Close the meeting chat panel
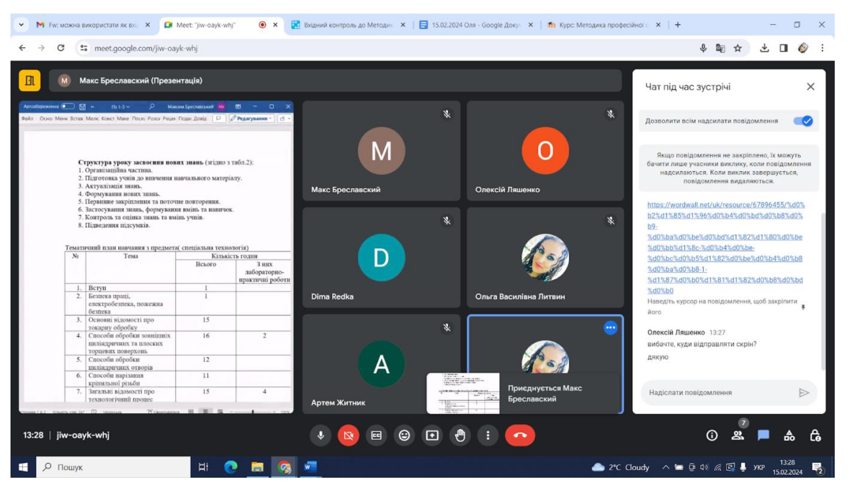Image resolution: width=847 pixels, height=504 pixels. coord(811,87)
